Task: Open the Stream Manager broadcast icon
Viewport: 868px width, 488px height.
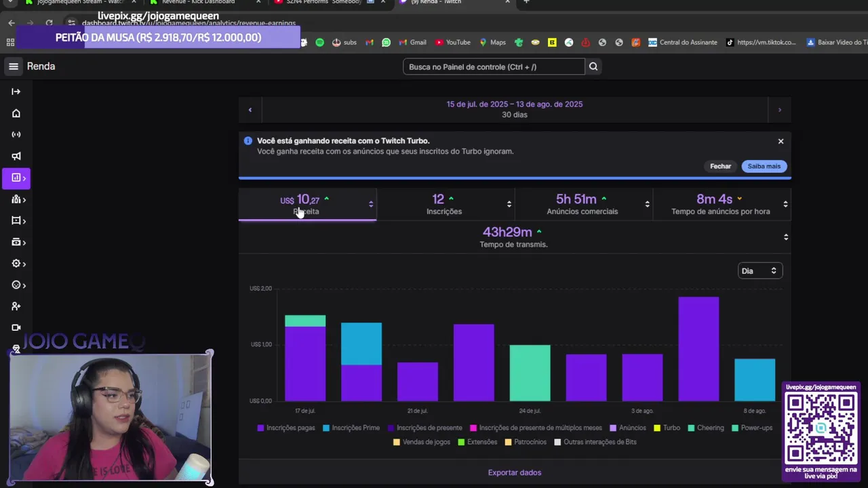Action: [16, 135]
